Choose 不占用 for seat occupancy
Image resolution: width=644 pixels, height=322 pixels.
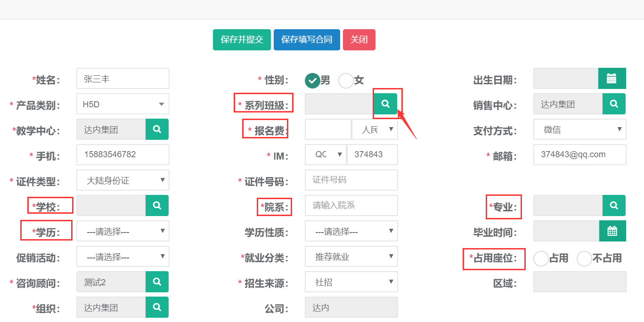point(584,258)
